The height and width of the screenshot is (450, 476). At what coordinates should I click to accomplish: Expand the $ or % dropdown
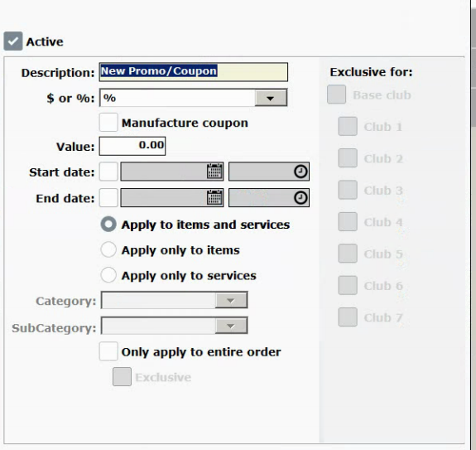coord(271,98)
